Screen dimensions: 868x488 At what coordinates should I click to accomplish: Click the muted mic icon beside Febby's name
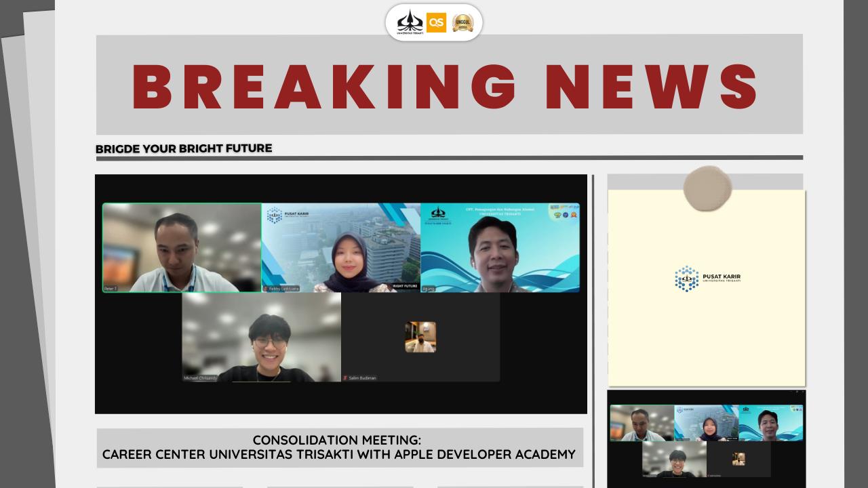[266, 288]
